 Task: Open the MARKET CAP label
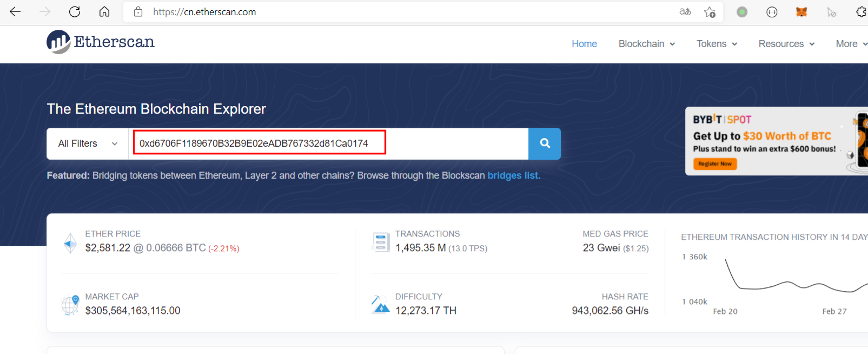112,297
